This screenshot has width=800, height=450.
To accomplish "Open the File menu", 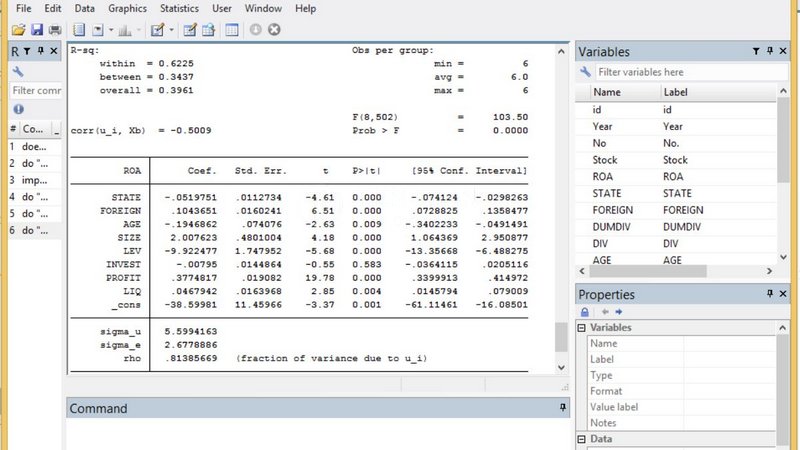I will pos(23,9).
